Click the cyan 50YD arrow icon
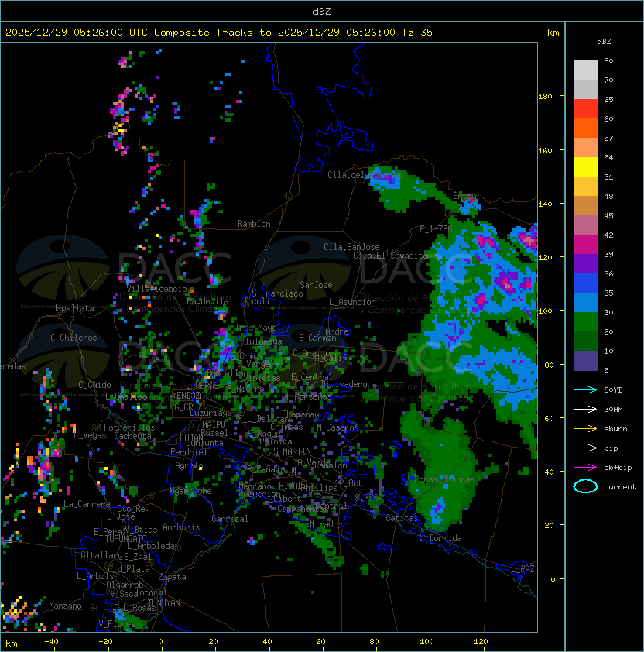Viewport: 644px width, 652px height. point(585,389)
